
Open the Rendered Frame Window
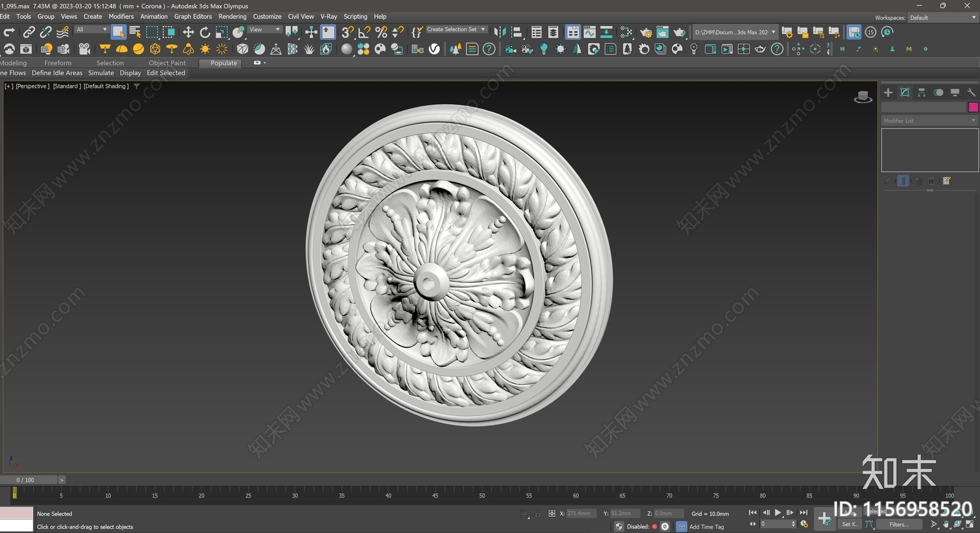point(662,32)
